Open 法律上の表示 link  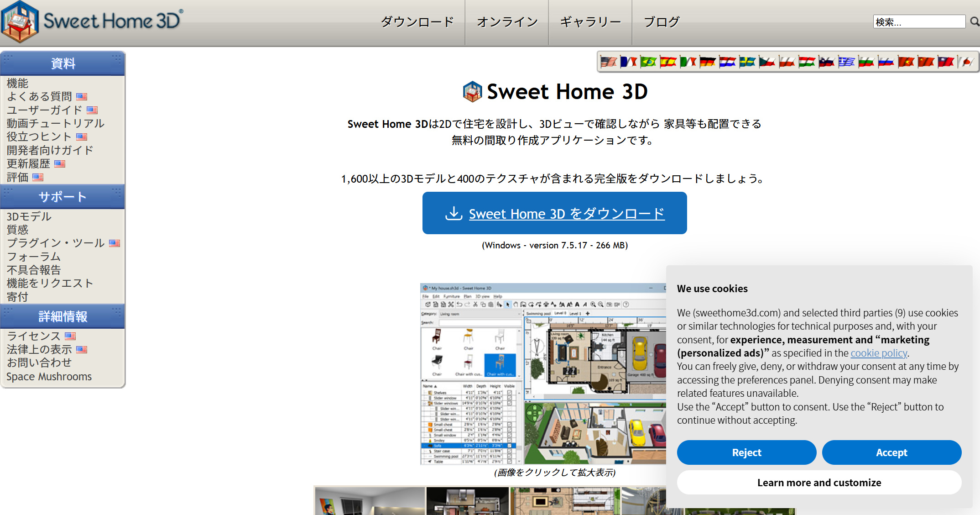39,349
